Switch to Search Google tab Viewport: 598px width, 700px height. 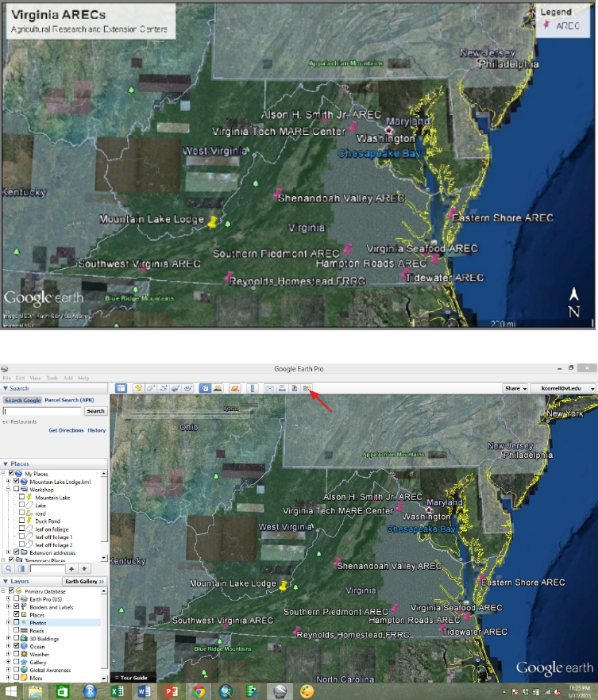(23, 401)
